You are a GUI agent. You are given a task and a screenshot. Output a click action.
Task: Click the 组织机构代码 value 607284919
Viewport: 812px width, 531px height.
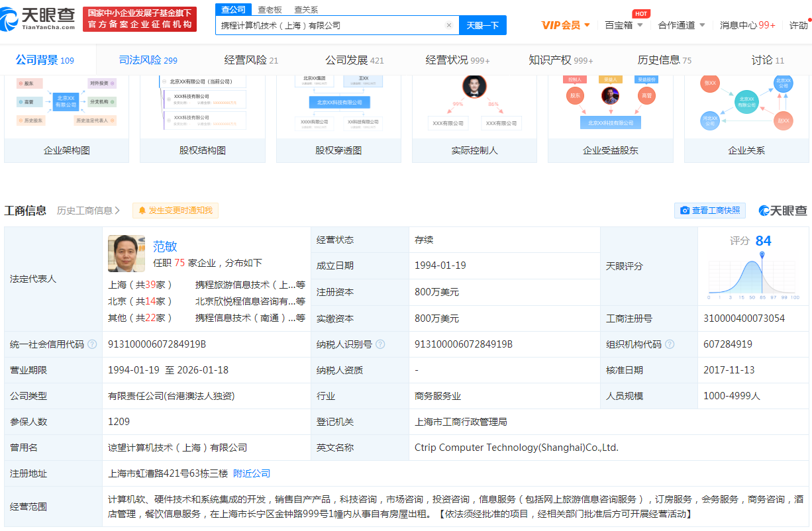(x=728, y=344)
